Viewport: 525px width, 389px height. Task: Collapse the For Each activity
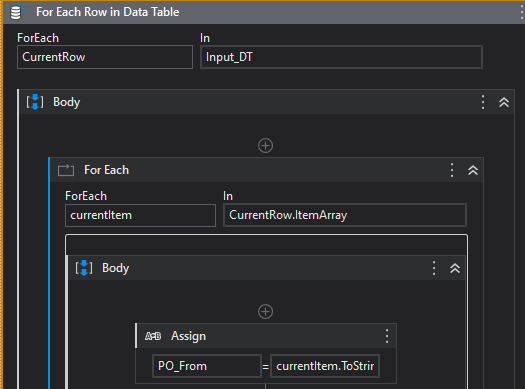pos(473,170)
